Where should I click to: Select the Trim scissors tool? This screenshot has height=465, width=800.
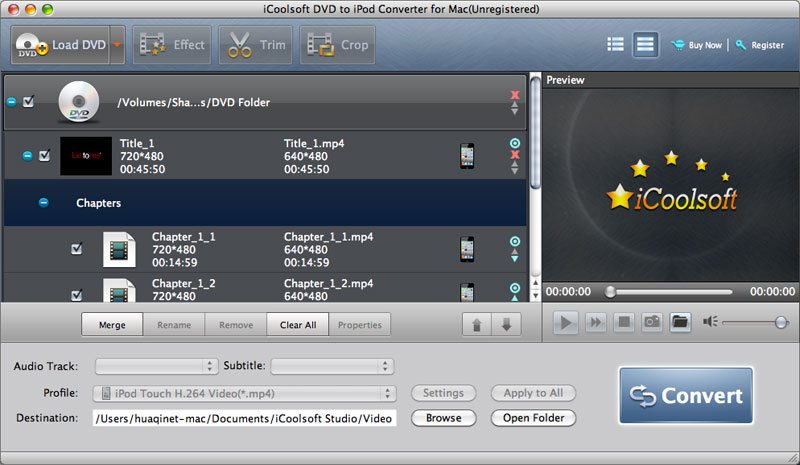257,45
